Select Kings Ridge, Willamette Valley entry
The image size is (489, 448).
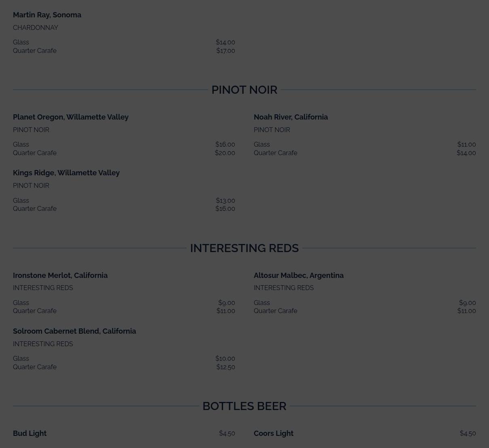[66, 173]
